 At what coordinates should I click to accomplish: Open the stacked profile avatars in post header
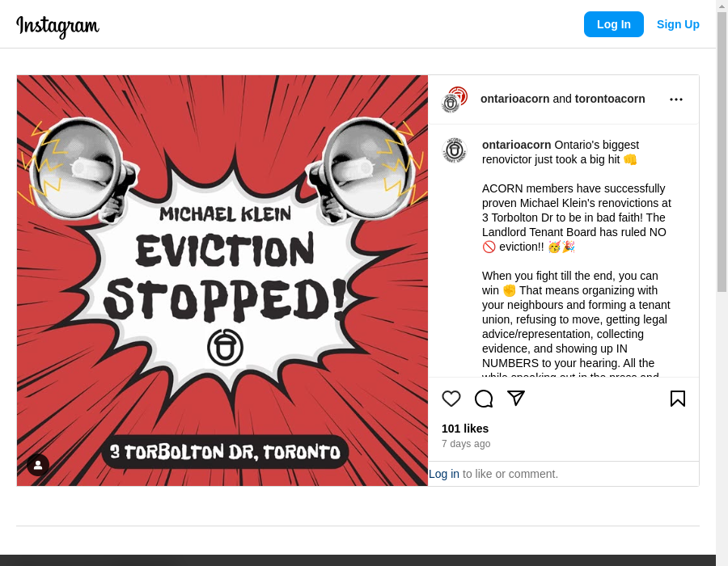(x=454, y=99)
